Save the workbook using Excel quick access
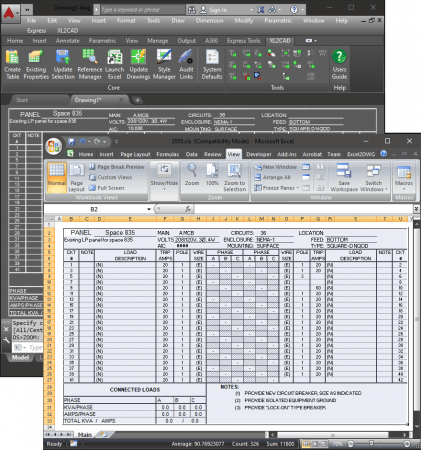Screen dimensions: 421x450 point(71,142)
